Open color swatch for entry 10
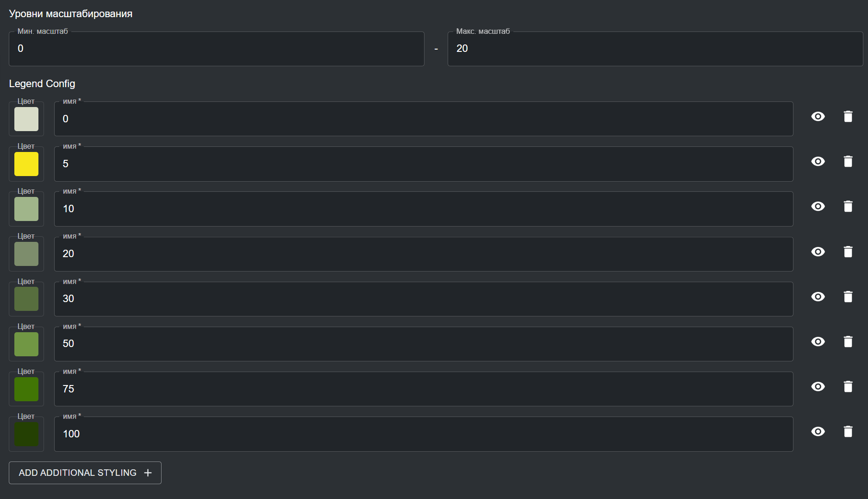Viewport: 868px width, 499px height. (x=26, y=209)
